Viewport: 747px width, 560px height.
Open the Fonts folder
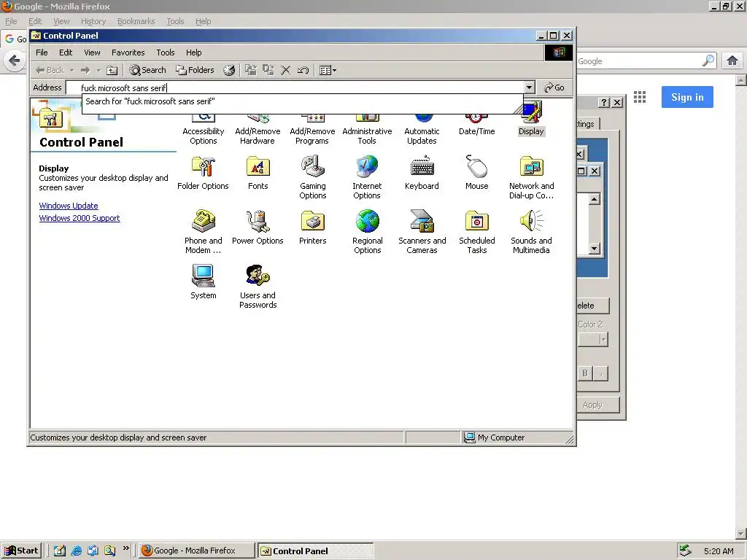coord(258,174)
